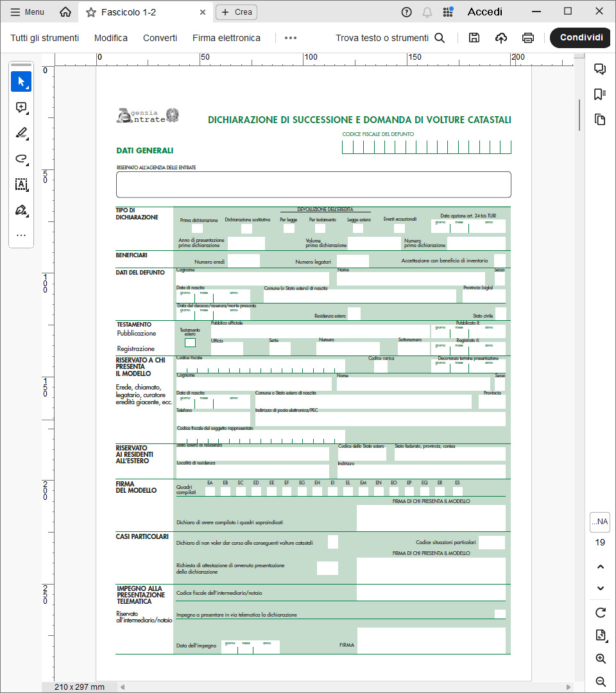Open the Comments panel icon
Screen dimensions: 616x693
click(x=600, y=69)
